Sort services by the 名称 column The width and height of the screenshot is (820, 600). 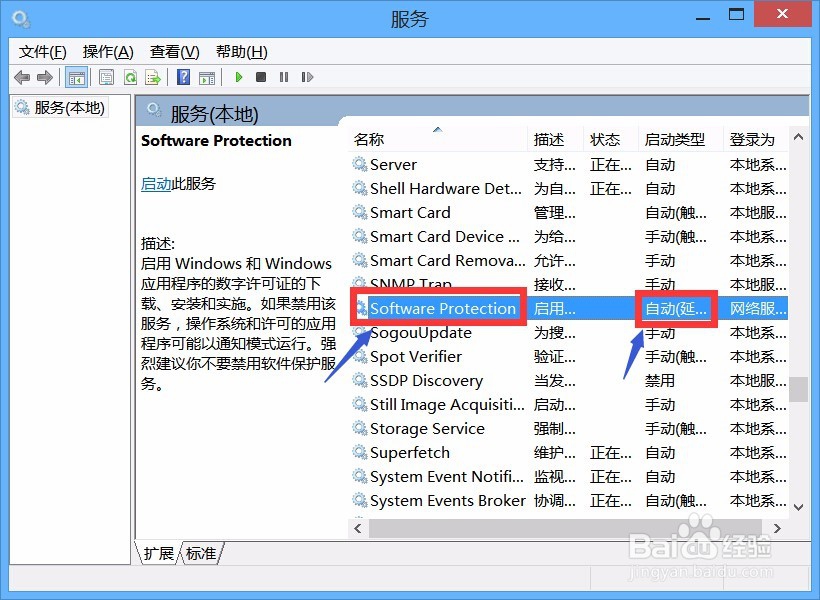(x=369, y=139)
